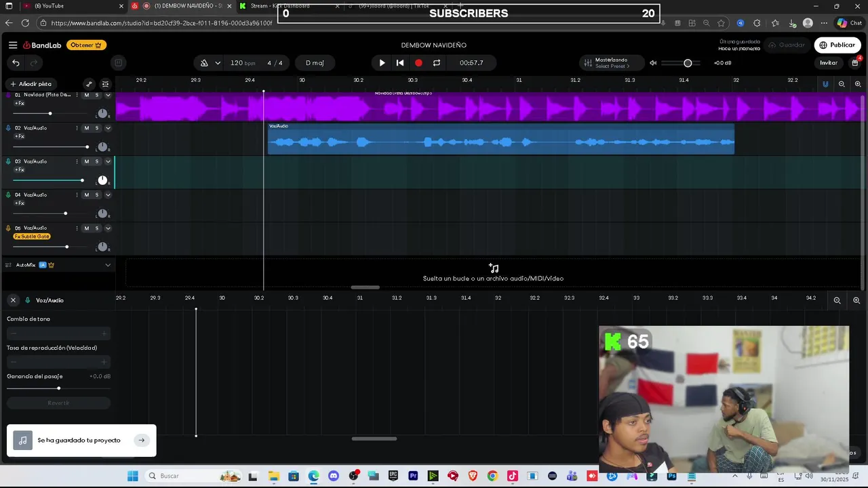868x488 pixels.
Task: Click the Guardar save button
Action: pyautogui.click(x=786, y=45)
